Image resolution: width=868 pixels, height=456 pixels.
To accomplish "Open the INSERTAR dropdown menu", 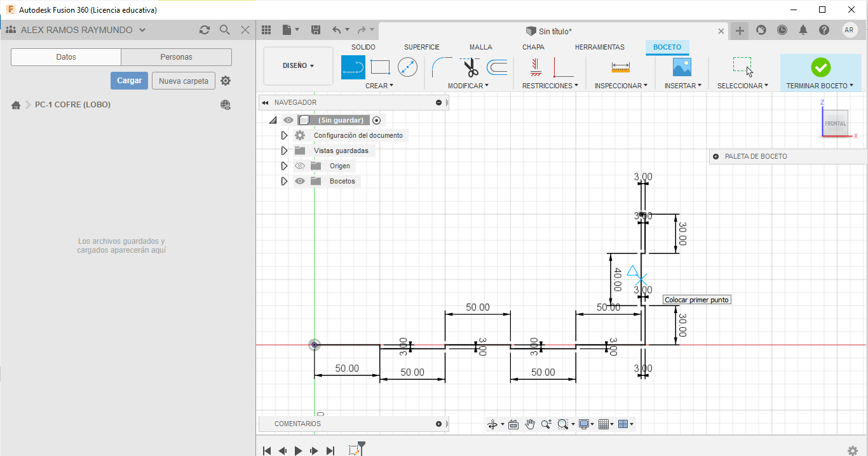I will (x=683, y=86).
